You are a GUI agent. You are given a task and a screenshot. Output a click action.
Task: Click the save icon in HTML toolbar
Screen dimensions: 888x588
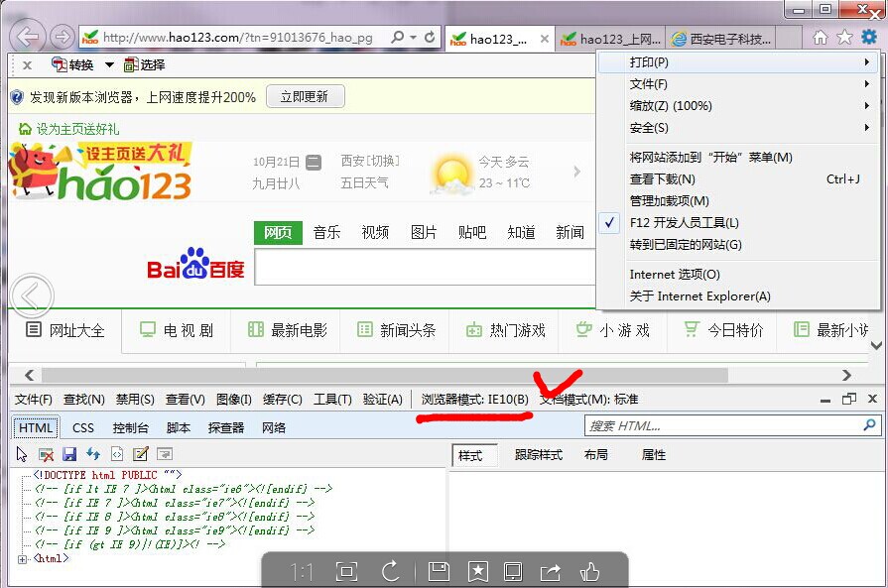pos(69,454)
